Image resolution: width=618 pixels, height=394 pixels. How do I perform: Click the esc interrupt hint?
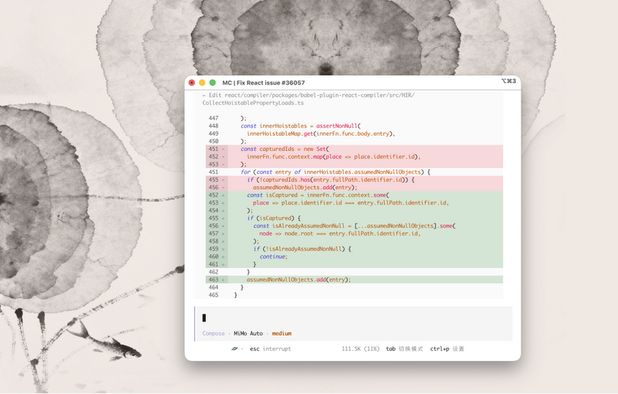click(x=270, y=349)
